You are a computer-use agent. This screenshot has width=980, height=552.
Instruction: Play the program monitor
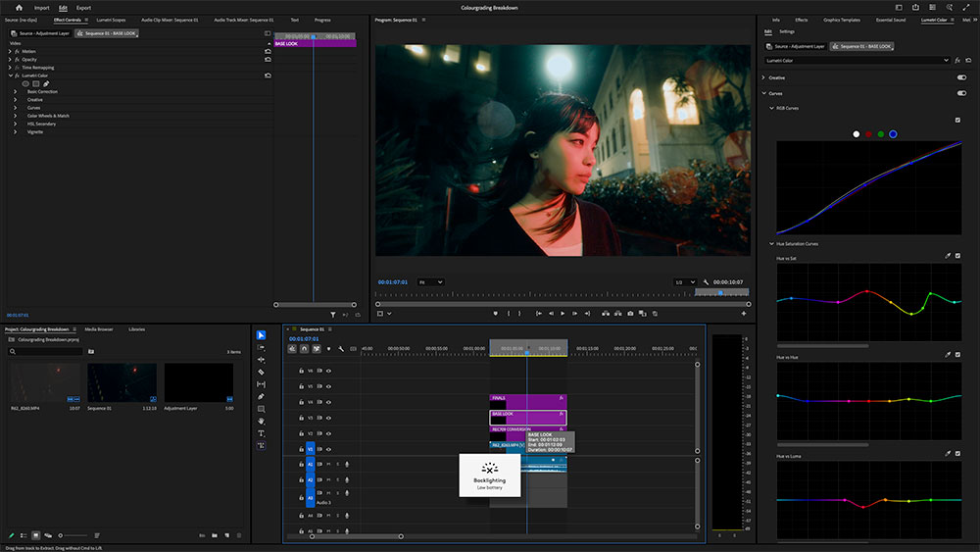click(563, 313)
